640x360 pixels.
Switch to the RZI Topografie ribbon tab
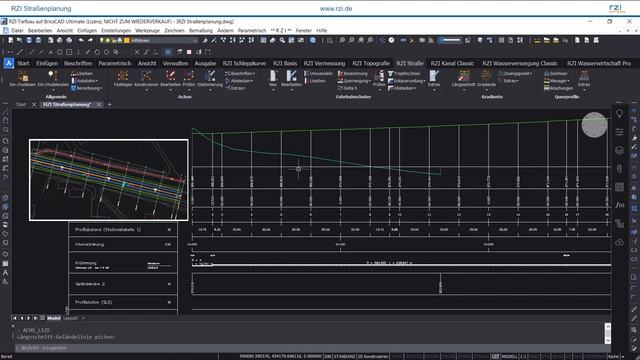[x=371, y=63]
